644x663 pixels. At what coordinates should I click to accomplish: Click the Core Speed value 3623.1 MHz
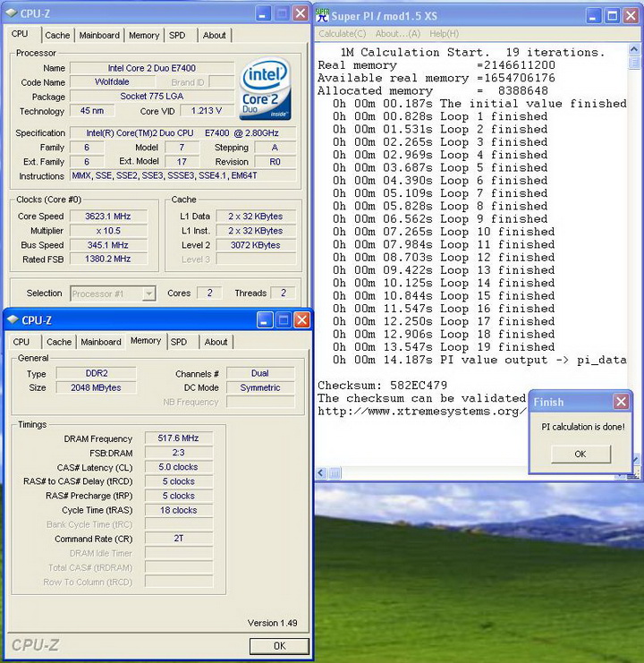[x=108, y=216]
